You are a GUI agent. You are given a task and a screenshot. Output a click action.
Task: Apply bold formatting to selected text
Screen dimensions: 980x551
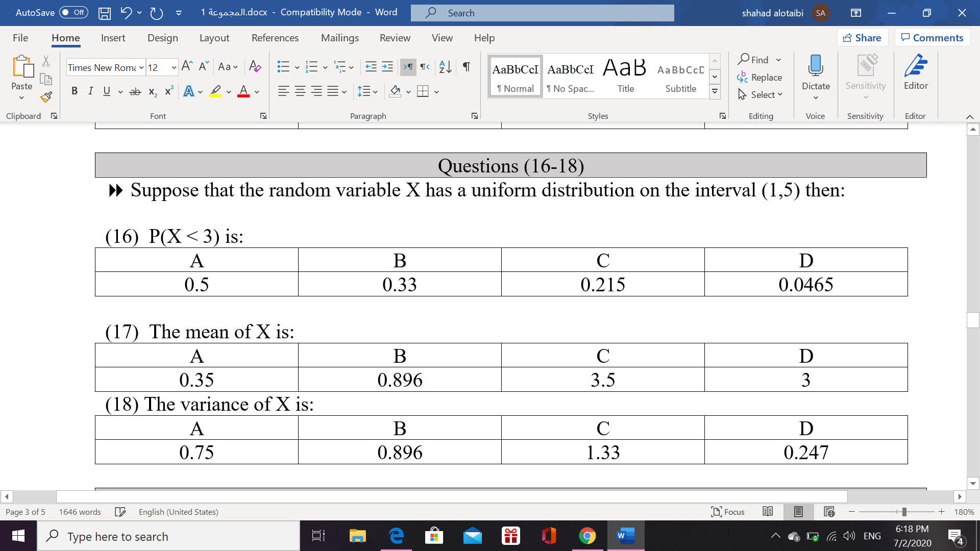coord(75,91)
